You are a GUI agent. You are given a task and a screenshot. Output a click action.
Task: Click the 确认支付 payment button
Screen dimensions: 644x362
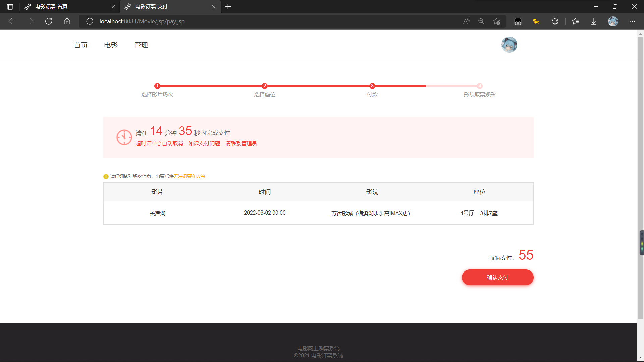pos(497,277)
